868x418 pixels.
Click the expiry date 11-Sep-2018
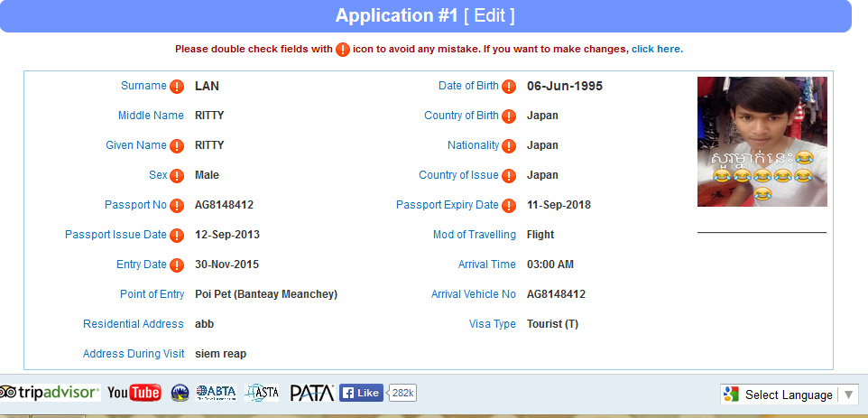559,206
